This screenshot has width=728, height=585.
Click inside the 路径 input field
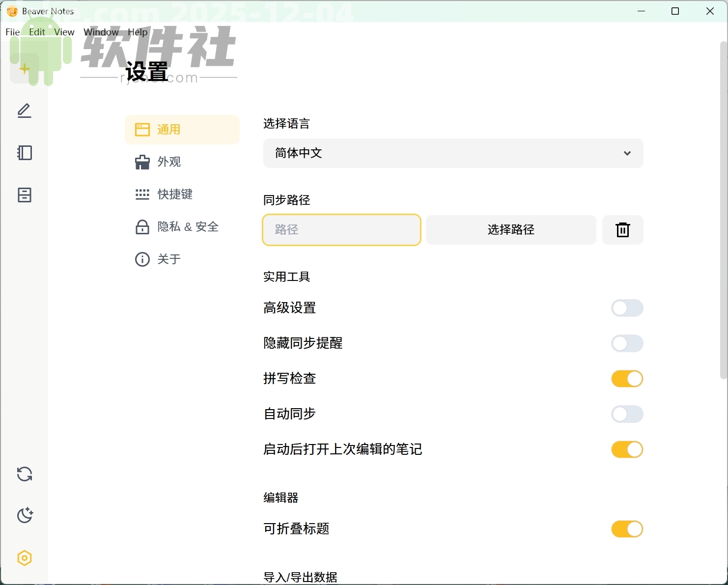341,229
